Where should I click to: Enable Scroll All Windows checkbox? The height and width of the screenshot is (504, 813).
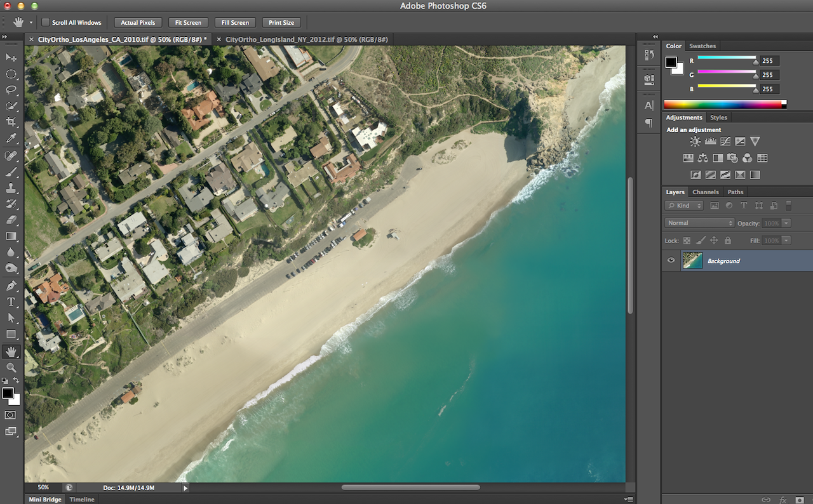(x=46, y=22)
